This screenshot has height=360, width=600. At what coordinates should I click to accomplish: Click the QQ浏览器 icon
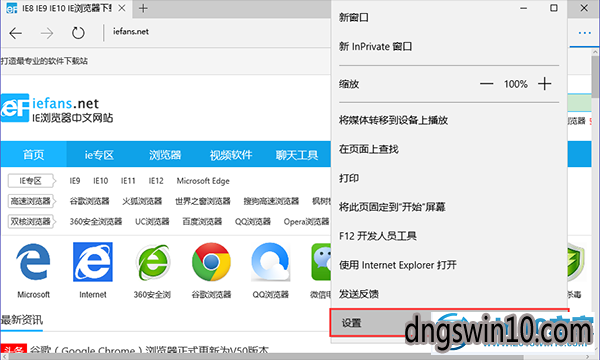[x=270, y=262]
